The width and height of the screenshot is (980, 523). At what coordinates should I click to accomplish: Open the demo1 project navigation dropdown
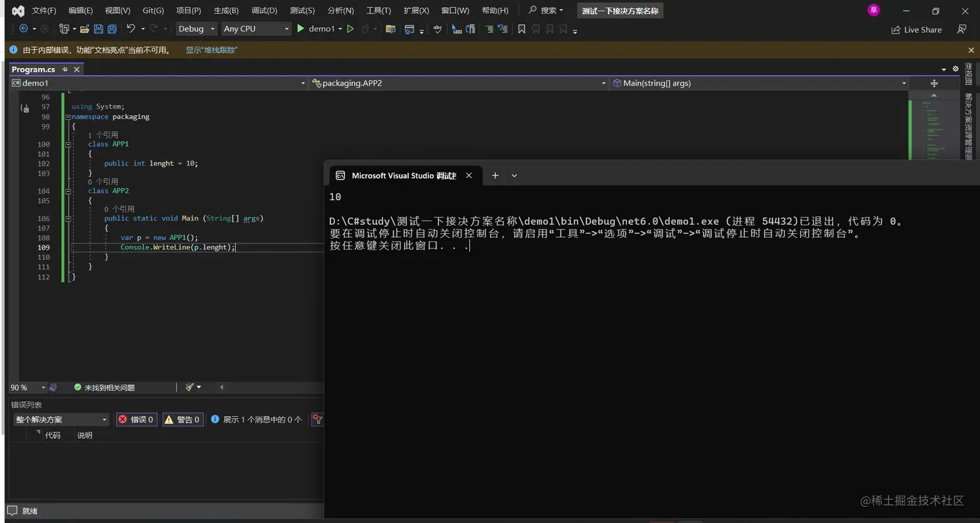pyautogui.click(x=158, y=83)
